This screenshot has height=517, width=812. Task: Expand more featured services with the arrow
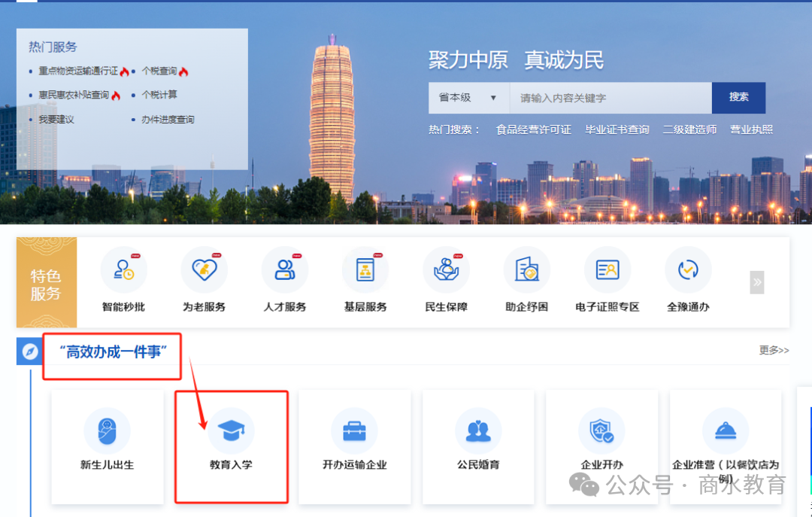(x=756, y=281)
